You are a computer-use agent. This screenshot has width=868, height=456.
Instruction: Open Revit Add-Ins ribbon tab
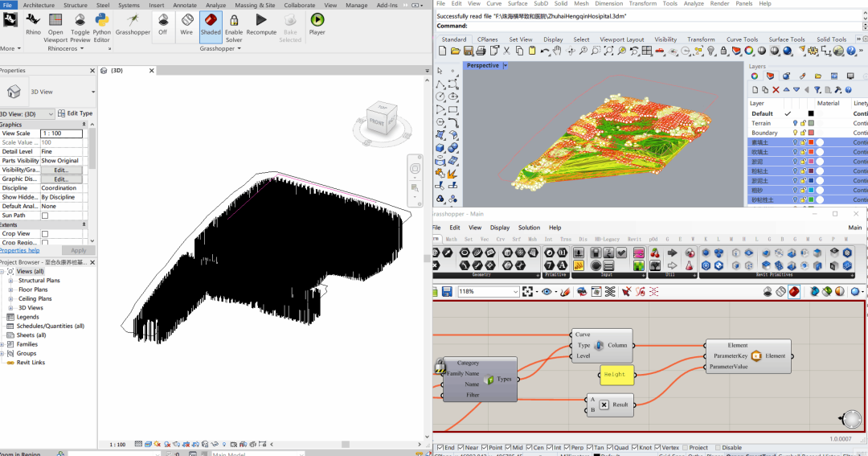coord(387,5)
